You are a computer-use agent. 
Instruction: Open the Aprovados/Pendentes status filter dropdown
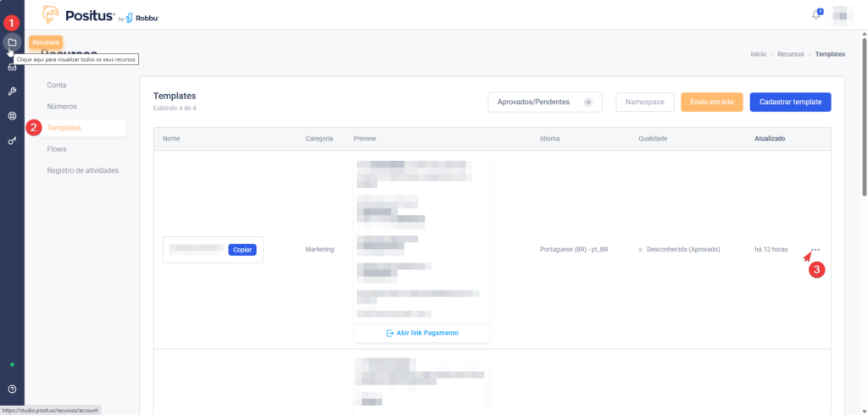[x=536, y=102]
